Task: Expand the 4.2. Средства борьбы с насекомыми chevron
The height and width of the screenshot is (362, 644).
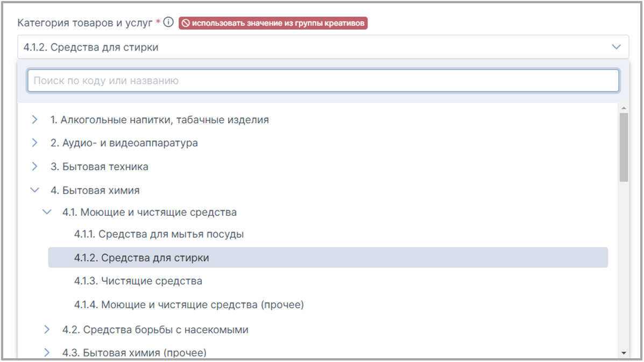Action: click(47, 329)
